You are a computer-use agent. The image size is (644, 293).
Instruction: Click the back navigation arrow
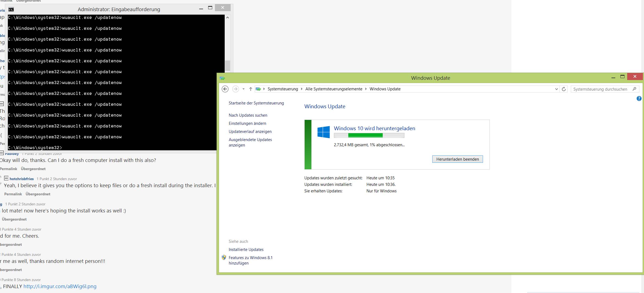click(x=225, y=89)
